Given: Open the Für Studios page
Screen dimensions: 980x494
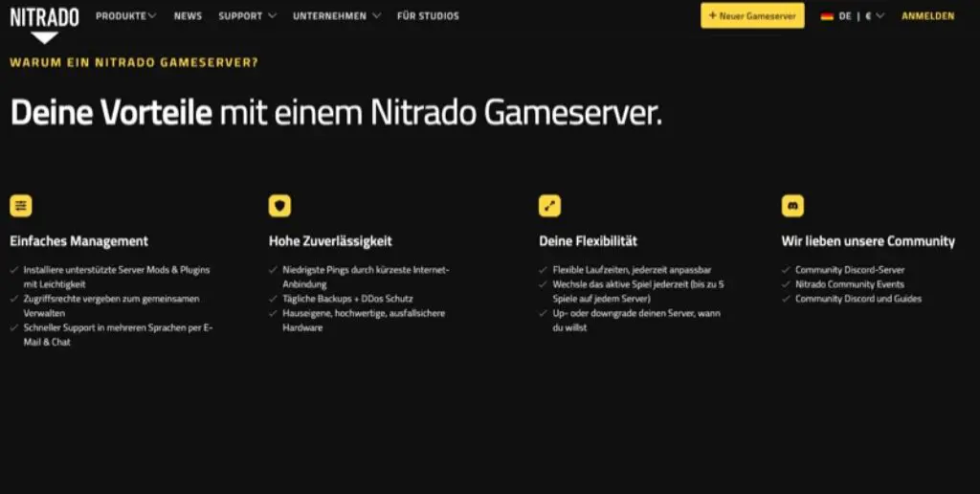Looking at the screenshot, I should click(x=428, y=16).
